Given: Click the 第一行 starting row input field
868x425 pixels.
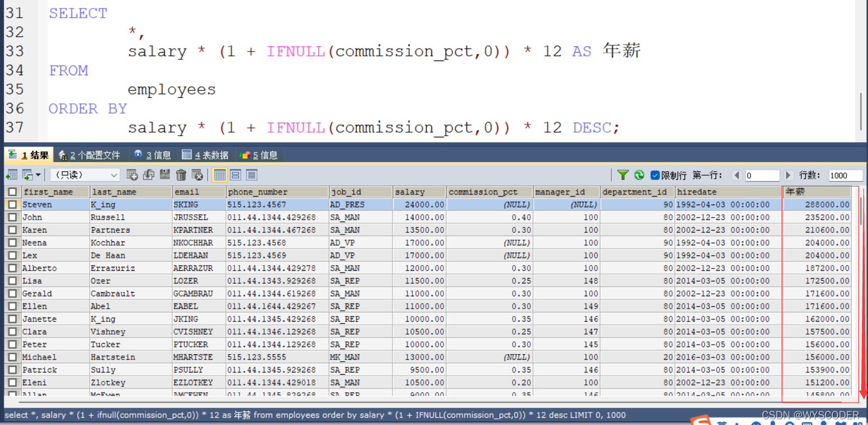Looking at the screenshot, I should point(762,175).
